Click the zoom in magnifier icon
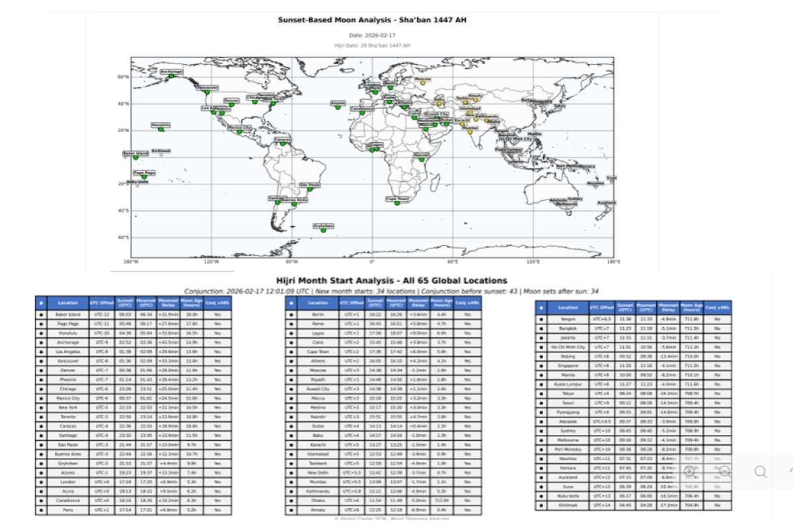The height and width of the screenshot is (532, 793). tap(689, 471)
